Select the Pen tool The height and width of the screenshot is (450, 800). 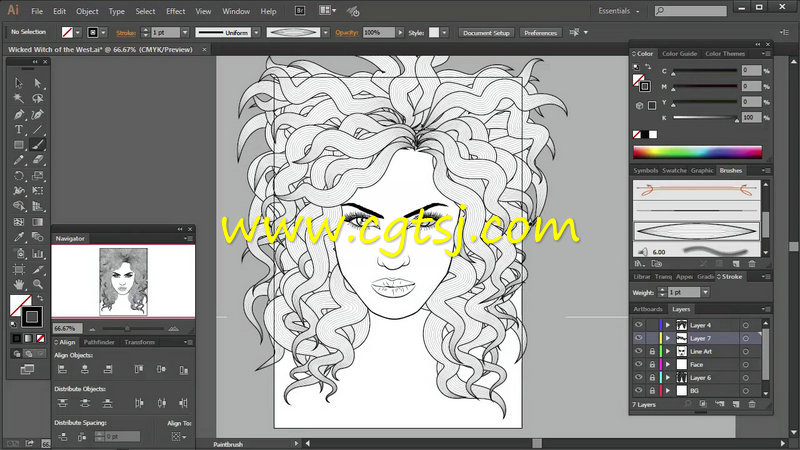19,114
